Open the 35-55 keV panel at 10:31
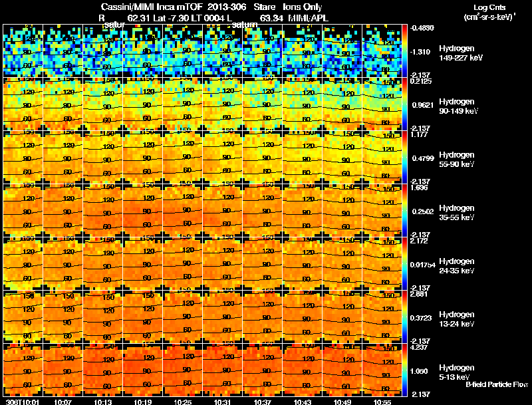532x405 pixels. pos(223,211)
